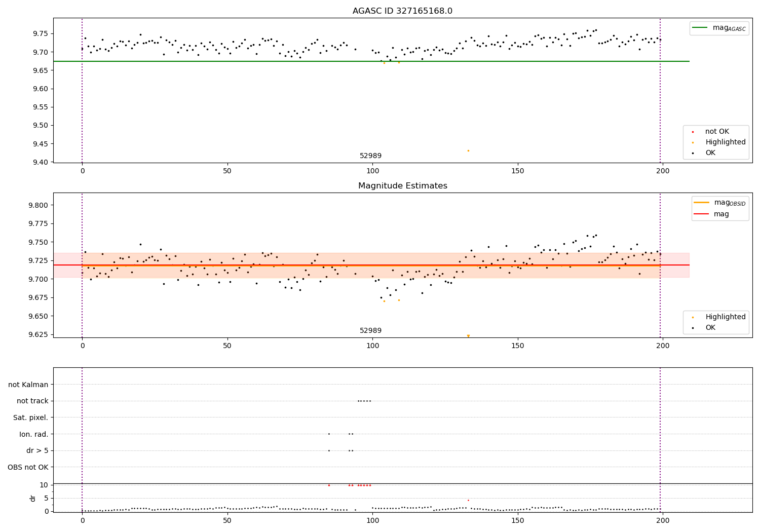Viewport: 760px width, 532px height.
Task: Click the orange outlier point near 9.43 in top plot
Action: click(468, 150)
